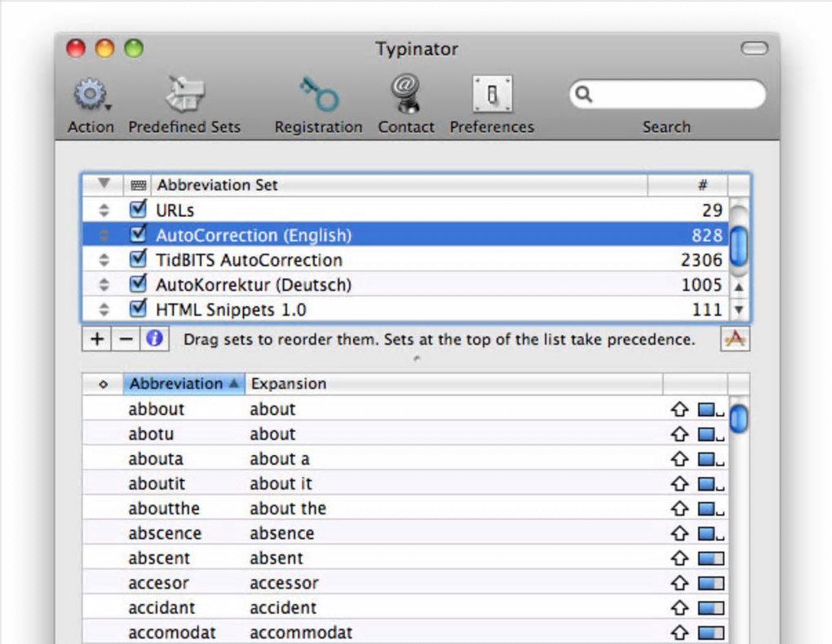Select the TidBITS AutoCorrection set row
The width and height of the screenshot is (832, 644).
click(x=405, y=260)
